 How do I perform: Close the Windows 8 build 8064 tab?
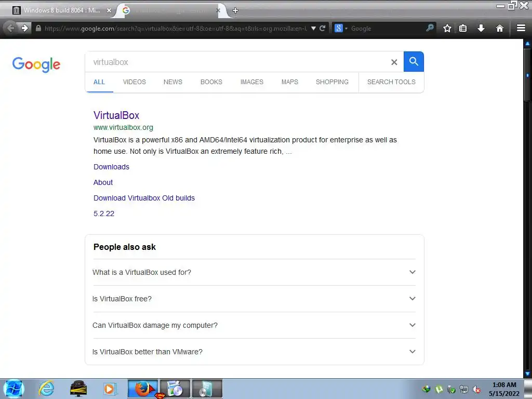109,10
